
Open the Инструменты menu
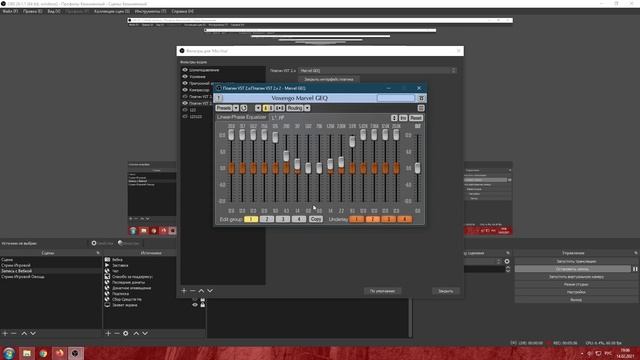click(150, 11)
